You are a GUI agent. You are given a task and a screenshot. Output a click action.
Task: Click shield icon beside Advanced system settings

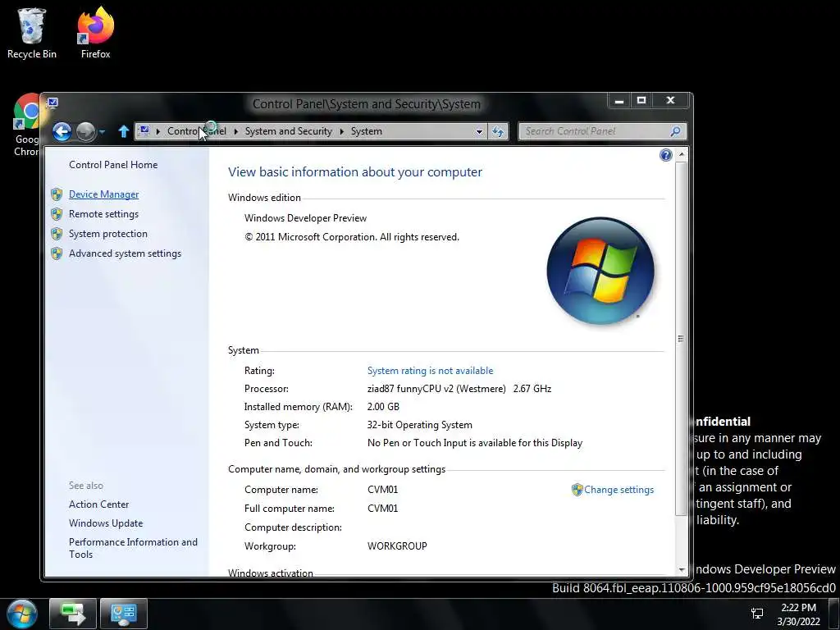pyautogui.click(x=57, y=253)
